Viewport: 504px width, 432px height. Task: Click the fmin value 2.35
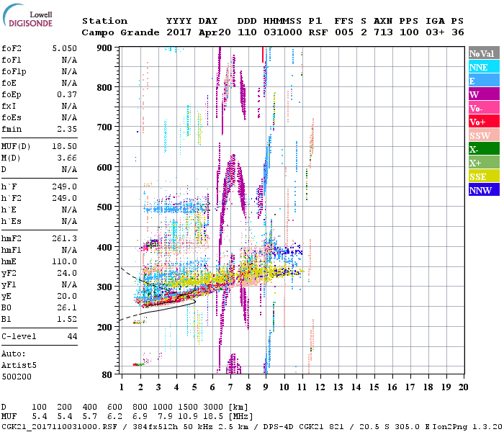click(67, 129)
